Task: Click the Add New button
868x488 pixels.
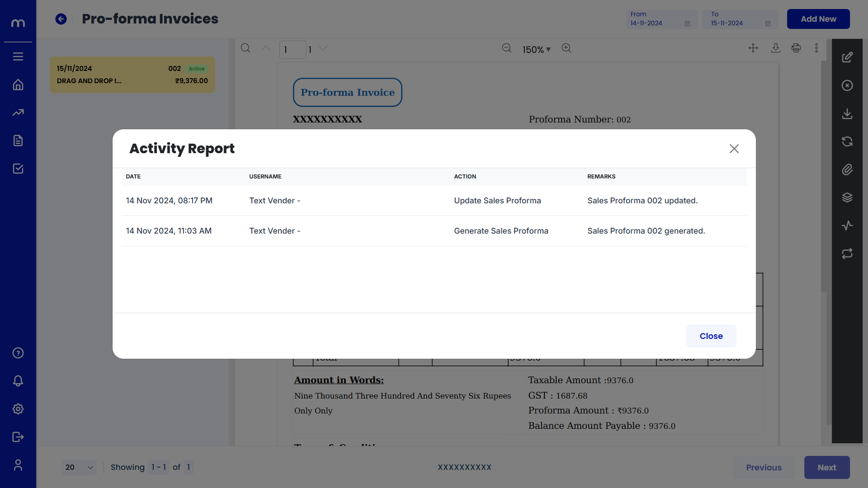Action: [x=818, y=19]
